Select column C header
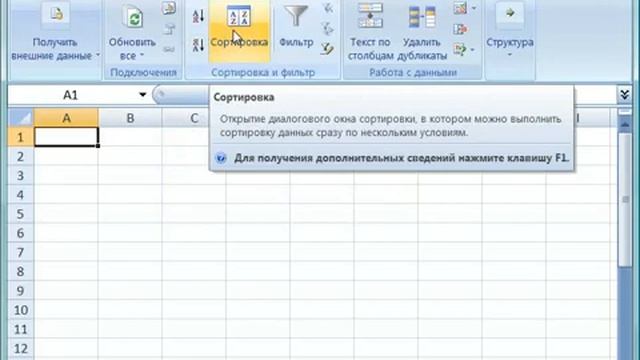This screenshot has width=640, height=360. click(194, 118)
